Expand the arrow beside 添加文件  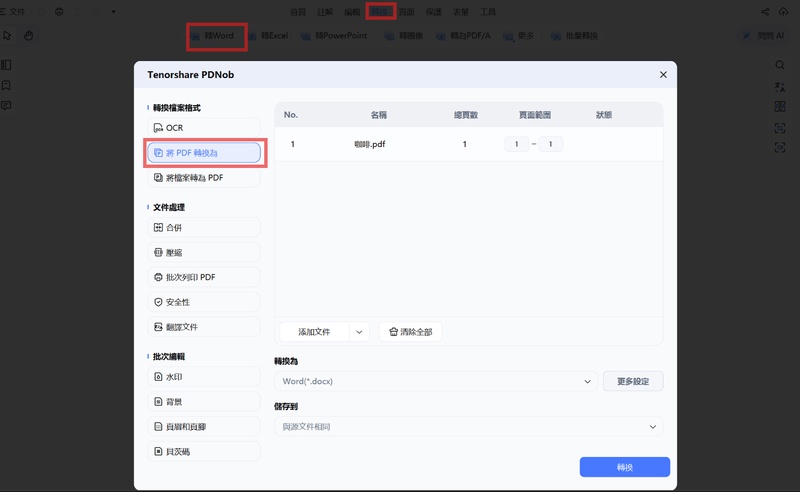tap(359, 332)
